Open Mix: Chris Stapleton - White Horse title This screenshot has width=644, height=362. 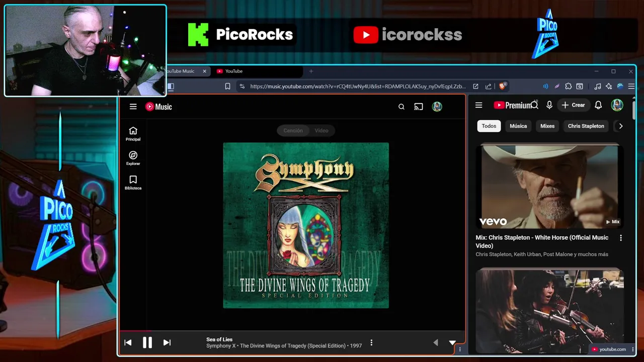coord(542,241)
